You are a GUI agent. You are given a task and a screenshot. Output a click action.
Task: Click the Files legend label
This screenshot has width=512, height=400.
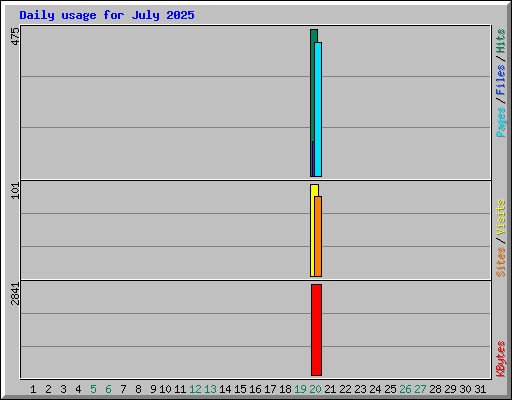tap(500, 80)
